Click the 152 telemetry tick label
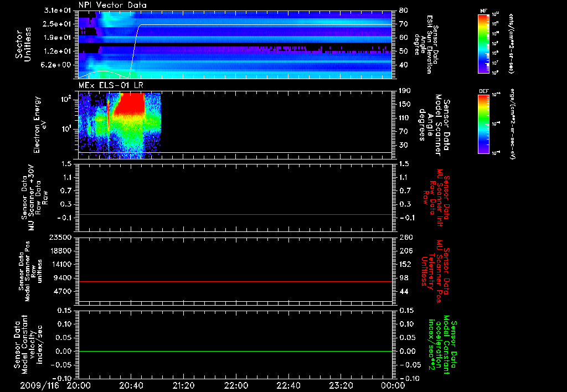The height and width of the screenshot is (392, 567). tap(405, 264)
